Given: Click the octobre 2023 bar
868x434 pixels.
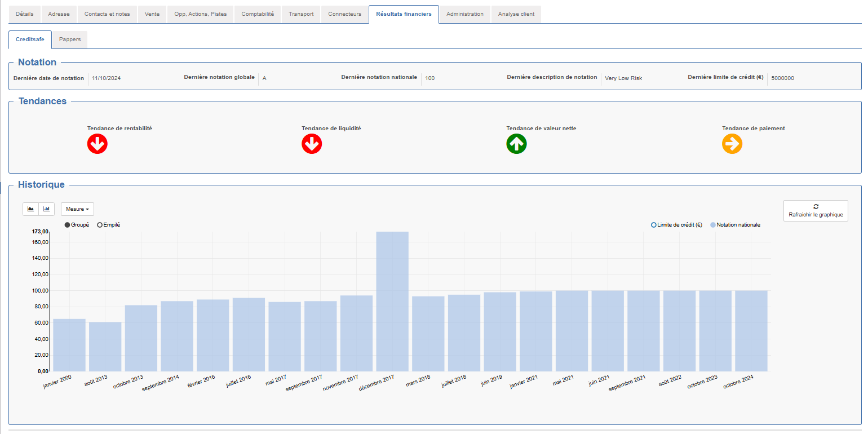Looking at the screenshot, I should point(715,331).
